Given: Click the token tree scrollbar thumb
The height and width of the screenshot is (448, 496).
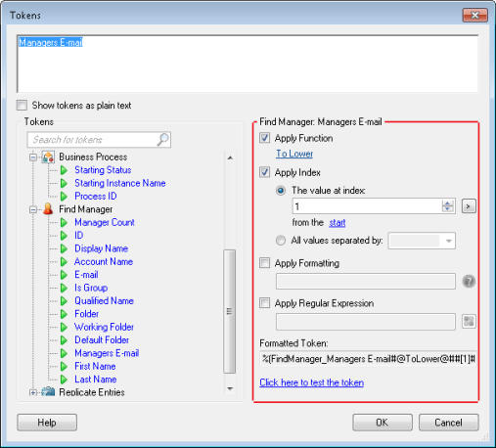Looking at the screenshot, I should [230, 311].
